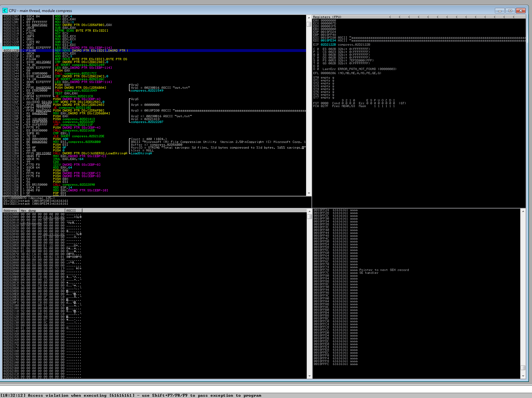Click the 'Registers (FPU)' header to switch view

(327, 17)
